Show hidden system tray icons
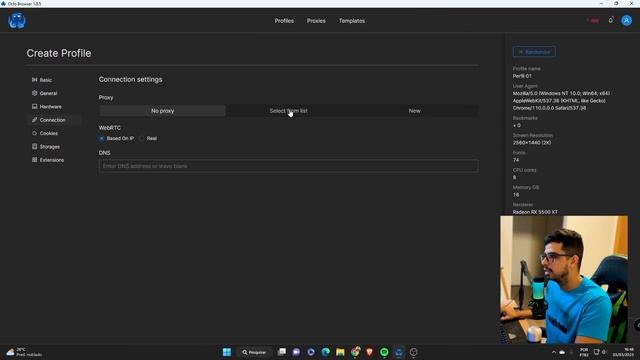640x360 pixels. (x=554, y=352)
